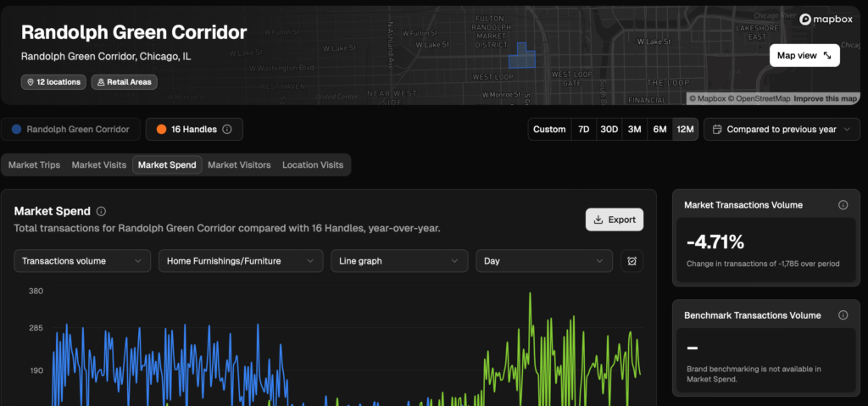
Task: Click the 190 y-axis label
Action: (36, 370)
